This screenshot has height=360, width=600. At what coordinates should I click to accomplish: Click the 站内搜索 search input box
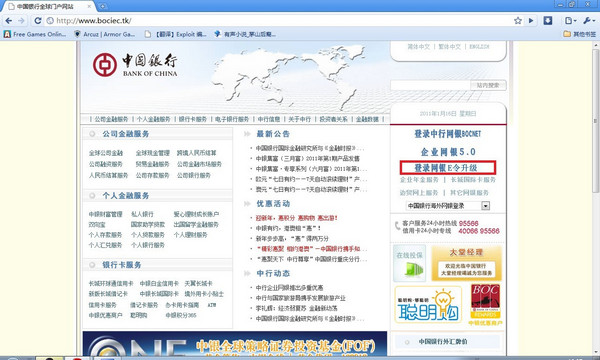click(430, 85)
